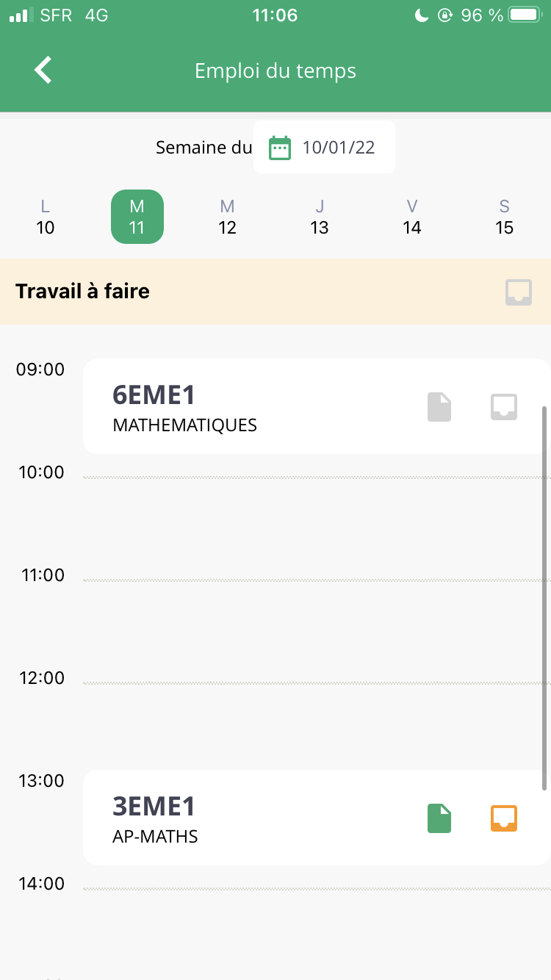Viewport: 551px width, 980px height.
Task: Open orange homework tray icon for 3EME1
Action: click(504, 818)
